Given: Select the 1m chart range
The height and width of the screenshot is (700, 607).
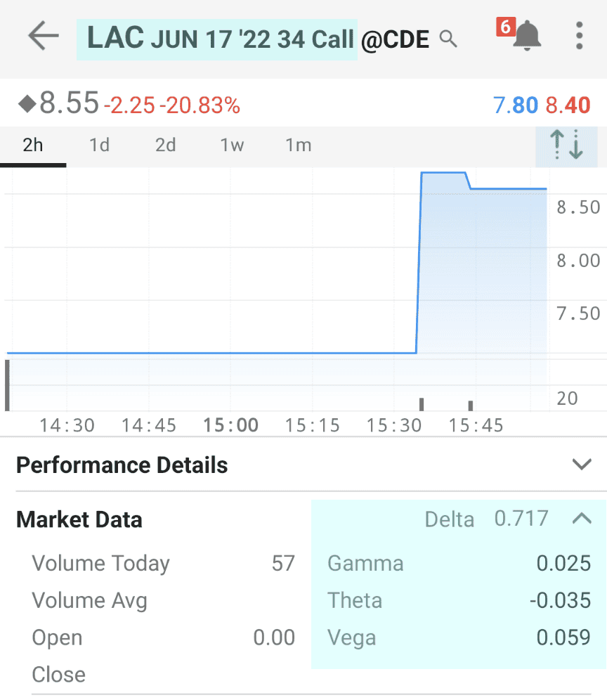Looking at the screenshot, I should [298, 145].
